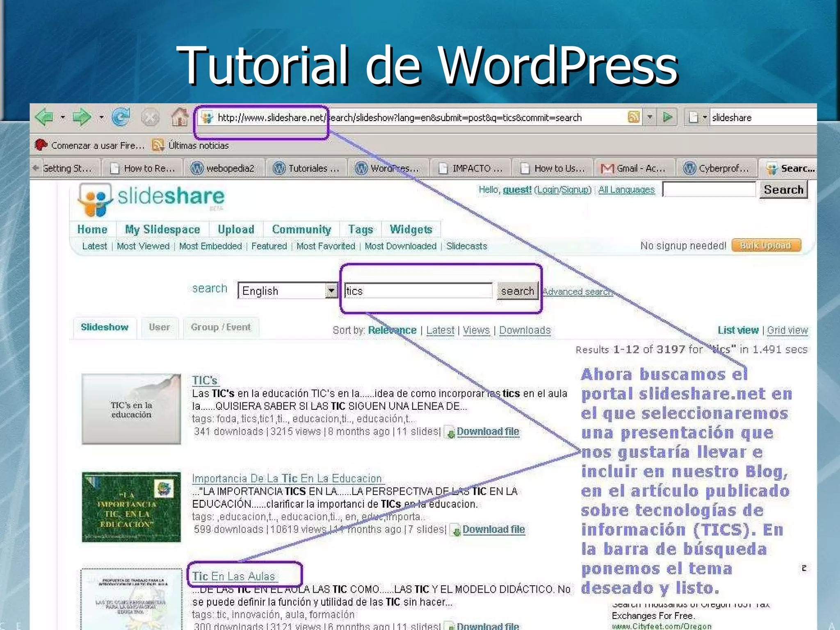This screenshot has height=630, width=840.
Task: Open the TIC's en la educación thumbnail
Action: (x=131, y=409)
